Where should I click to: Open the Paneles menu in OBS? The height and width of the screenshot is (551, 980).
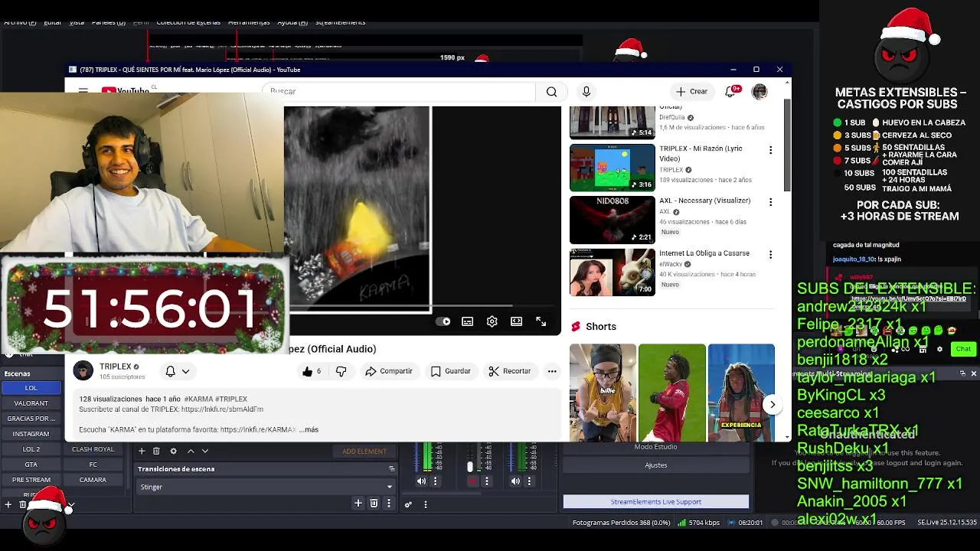(109, 22)
